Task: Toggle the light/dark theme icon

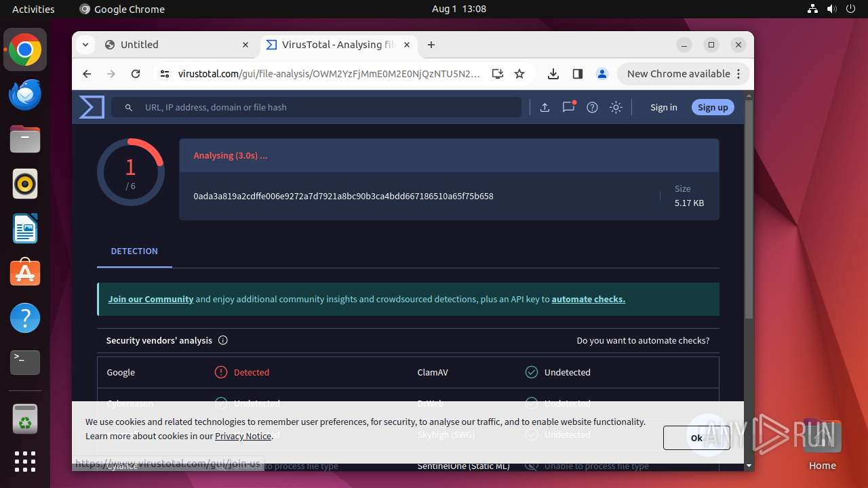Action: [x=616, y=107]
